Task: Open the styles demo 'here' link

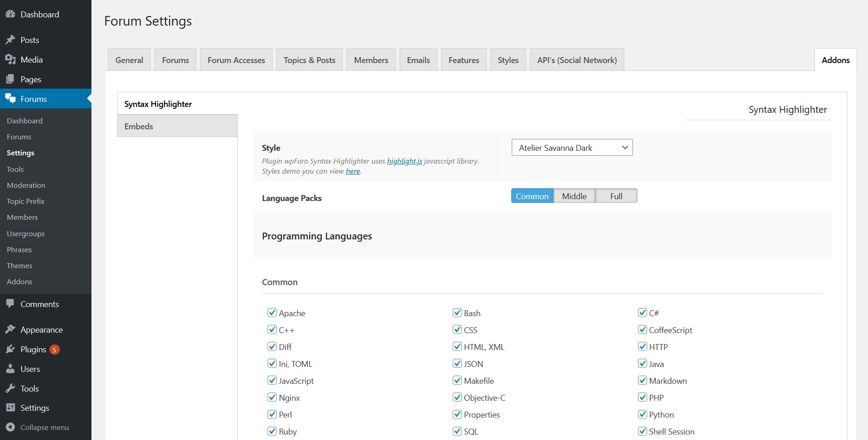Action: click(x=353, y=171)
